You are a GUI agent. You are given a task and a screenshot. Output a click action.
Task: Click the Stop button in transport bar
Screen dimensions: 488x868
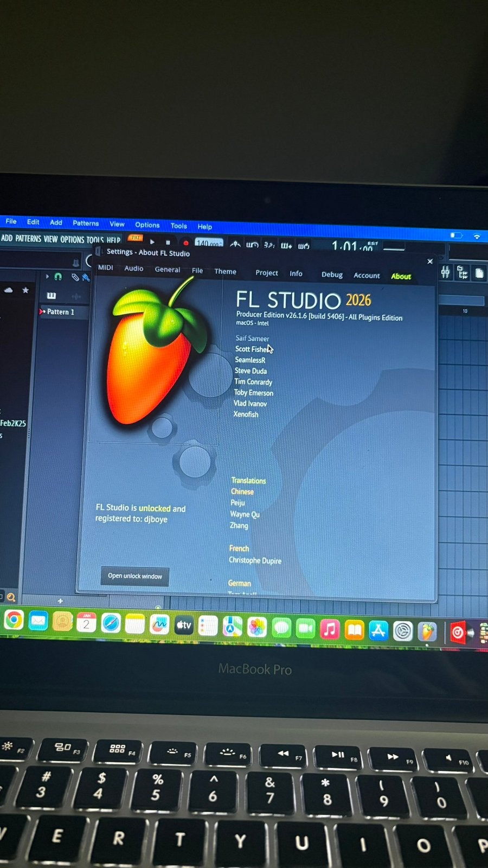pos(168,242)
